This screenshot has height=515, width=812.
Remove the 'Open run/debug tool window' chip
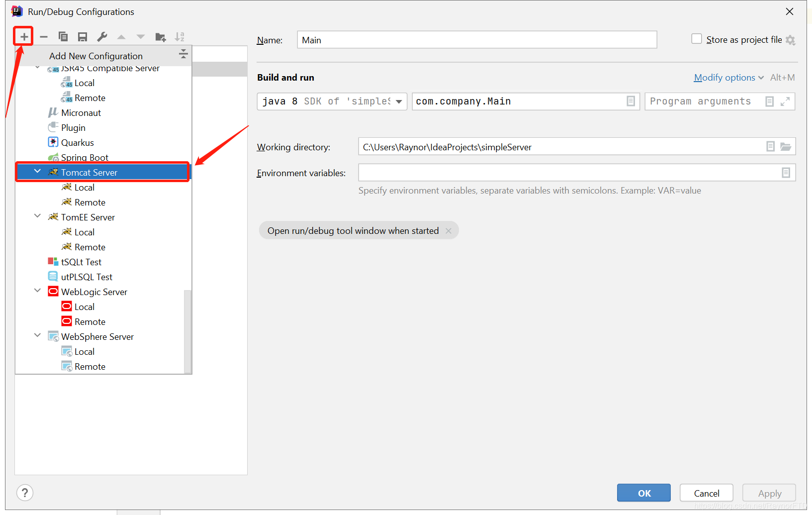[449, 231]
